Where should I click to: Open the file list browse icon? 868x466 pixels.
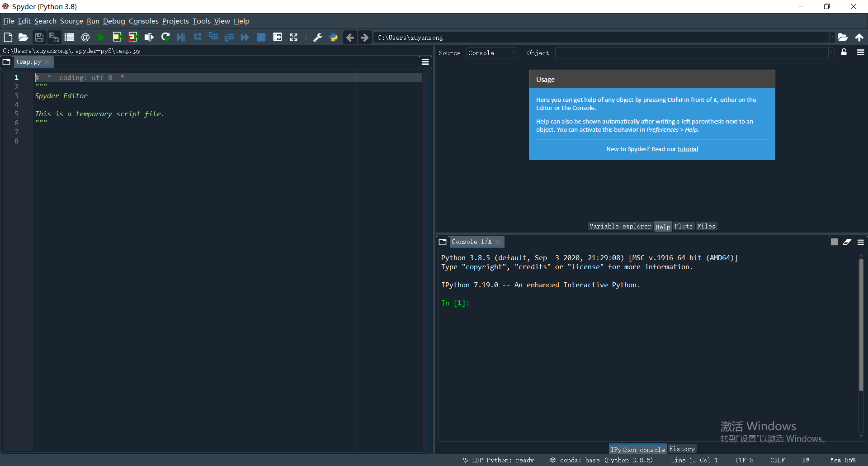point(69,37)
